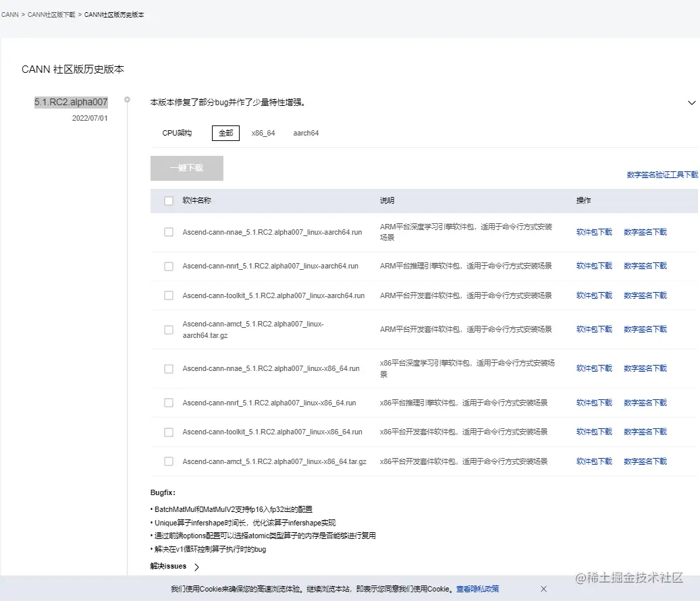Viewport: 700px width, 601px height.
Task: Check the nnae linux-aarch64.run package box
Action: click(169, 232)
